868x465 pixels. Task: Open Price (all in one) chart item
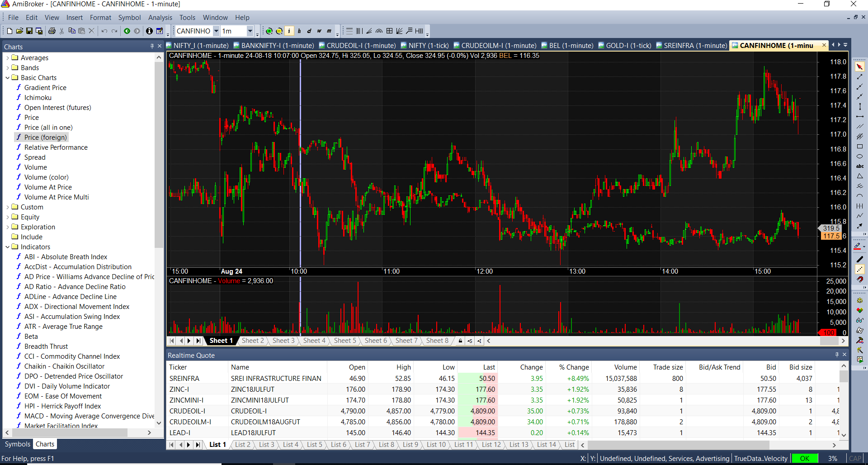tap(48, 128)
